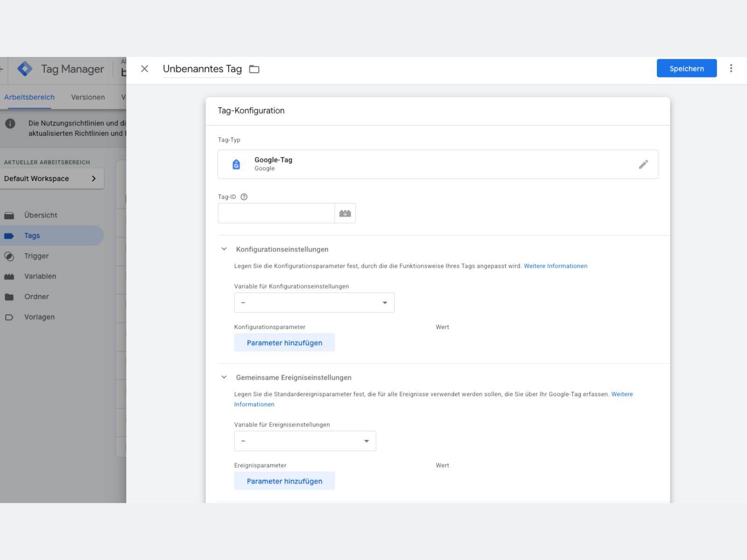This screenshot has width=747, height=560.
Task: Click Weitere Informationen link for Konfigurationsparameter
Action: [x=556, y=266]
